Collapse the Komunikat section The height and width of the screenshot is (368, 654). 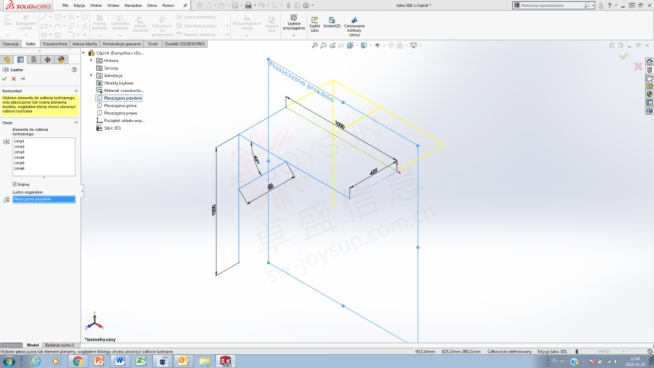point(76,91)
